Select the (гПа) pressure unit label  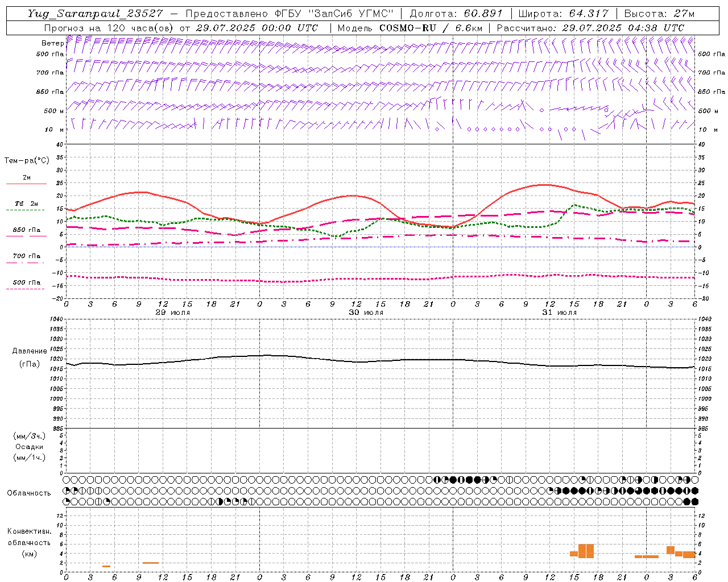(x=30, y=364)
